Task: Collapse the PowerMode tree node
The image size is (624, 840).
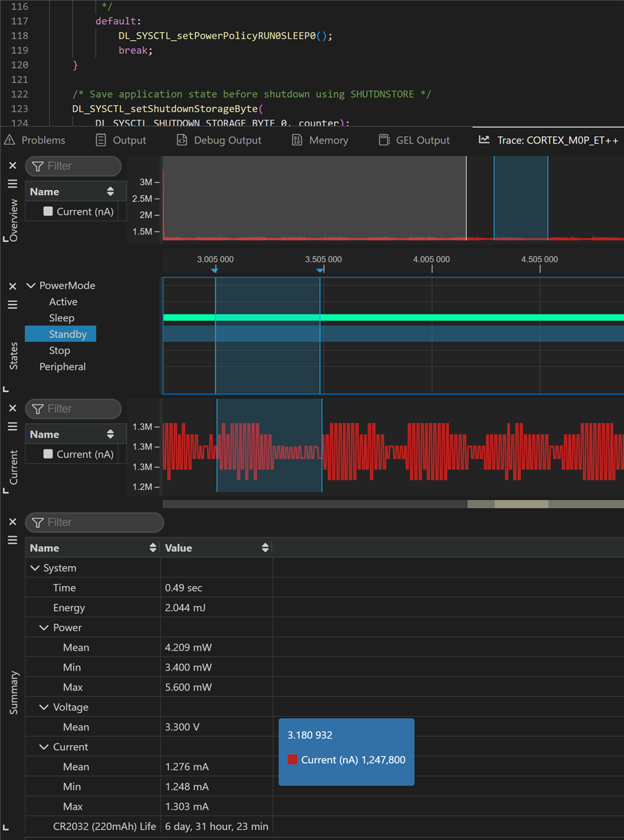Action: pyautogui.click(x=31, y=286)
